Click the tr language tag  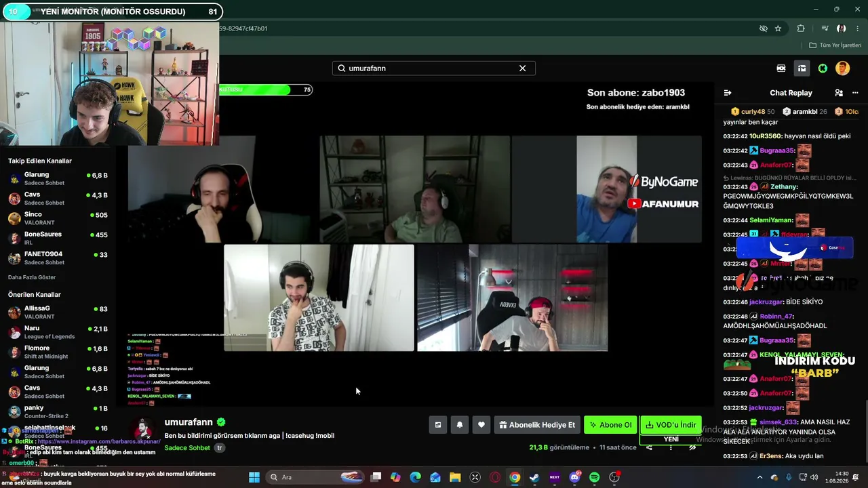(220, 448)
